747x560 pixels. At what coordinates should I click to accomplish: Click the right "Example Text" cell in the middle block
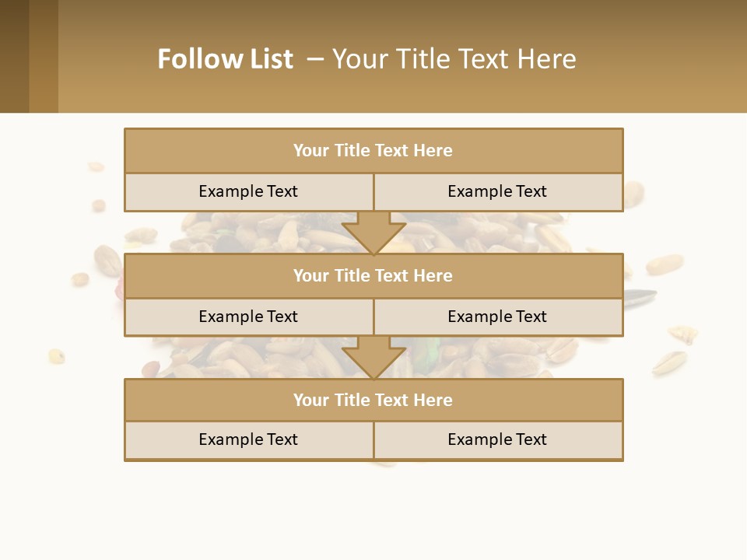[498, 317]
